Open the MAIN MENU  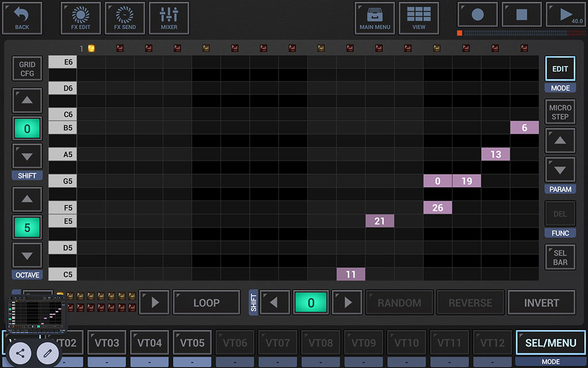click(374, 18)
